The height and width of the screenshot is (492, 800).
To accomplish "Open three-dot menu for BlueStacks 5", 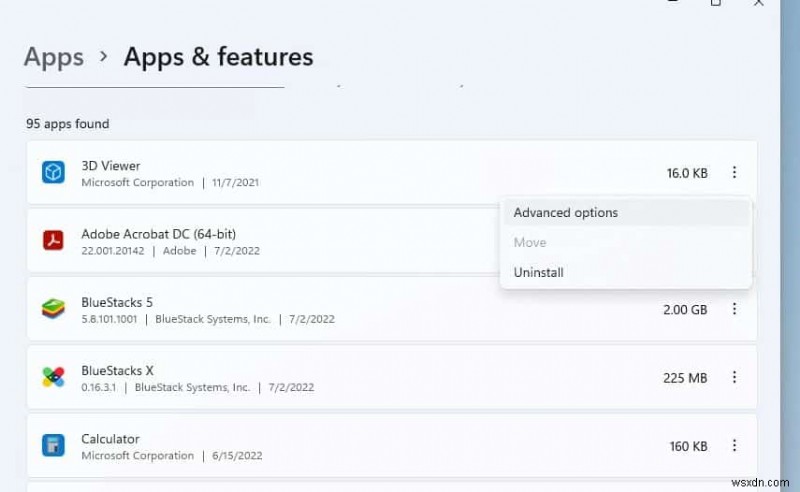I will (734, 309).
